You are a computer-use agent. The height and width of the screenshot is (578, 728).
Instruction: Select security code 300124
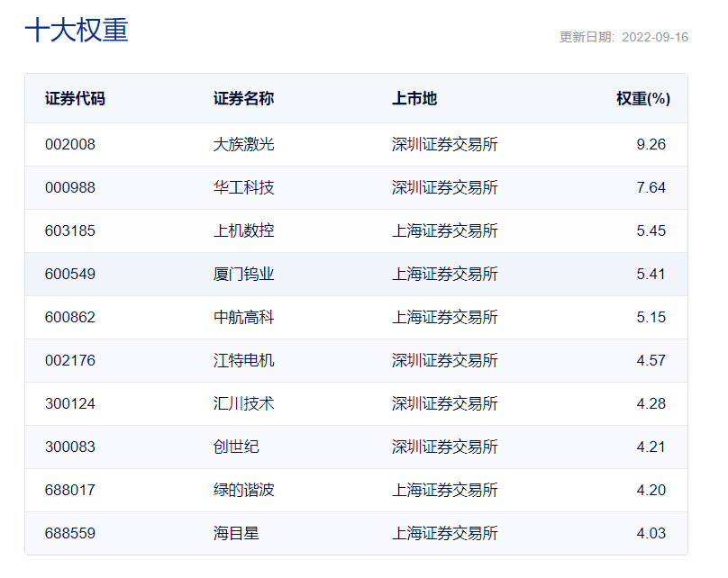click(70, 403)
